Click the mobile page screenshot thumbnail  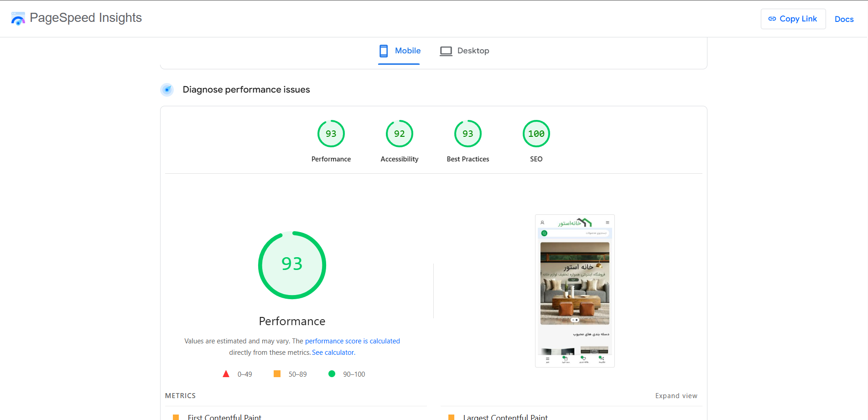click(x=575, y=291)
